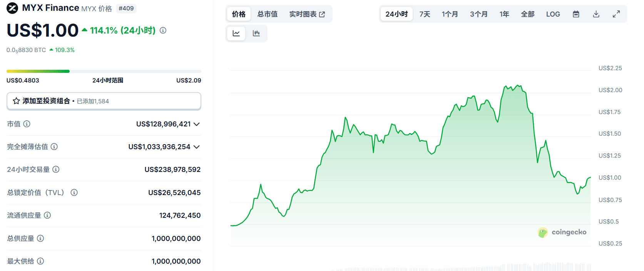This screenshot has height=271, width=644.
Task: Click the #409 rank badge
Action: (x=126, y=8)
